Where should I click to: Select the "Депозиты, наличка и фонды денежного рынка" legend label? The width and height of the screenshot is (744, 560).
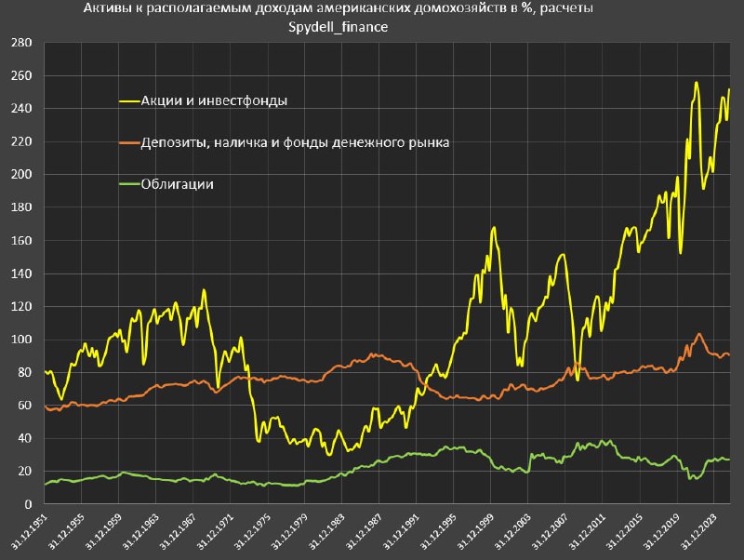point(295,142)
